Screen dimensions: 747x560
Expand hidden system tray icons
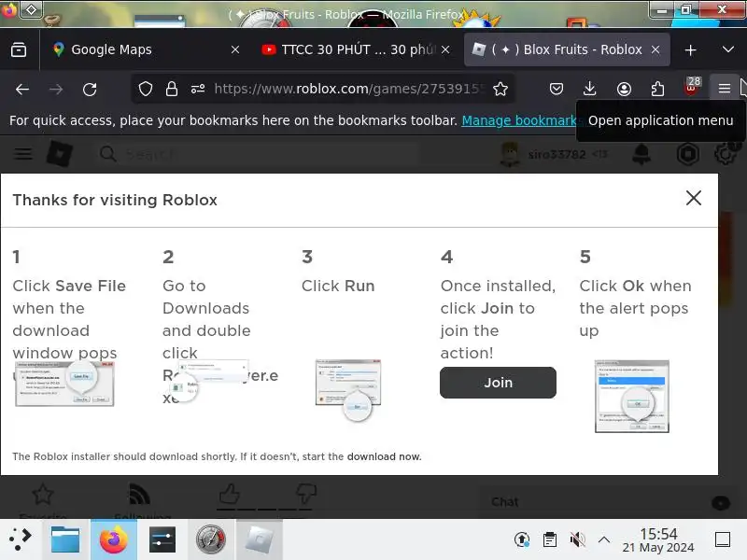pyautogui.click(x=603, y=539)
